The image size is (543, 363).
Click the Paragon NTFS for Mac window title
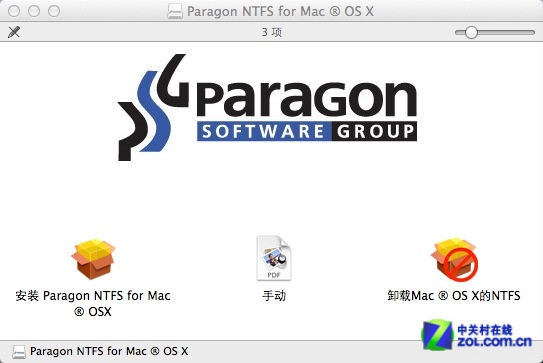coord(280,11)
